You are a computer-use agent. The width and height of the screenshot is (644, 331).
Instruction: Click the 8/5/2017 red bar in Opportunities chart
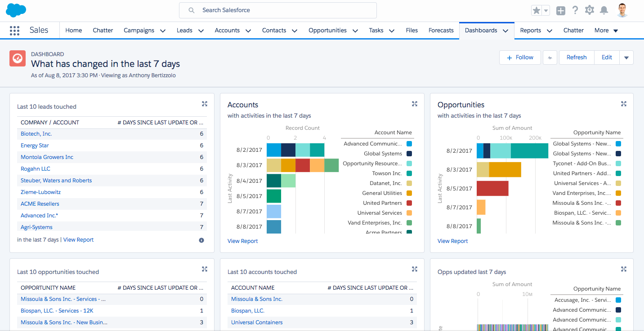pyautogui.click(x=492, y=189)
